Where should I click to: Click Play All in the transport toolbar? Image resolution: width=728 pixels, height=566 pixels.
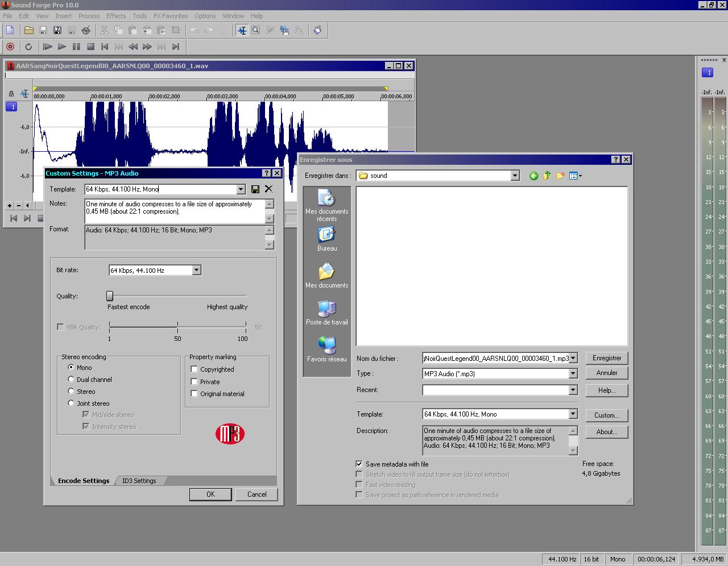pyautogui.click(x=48, y=47)
